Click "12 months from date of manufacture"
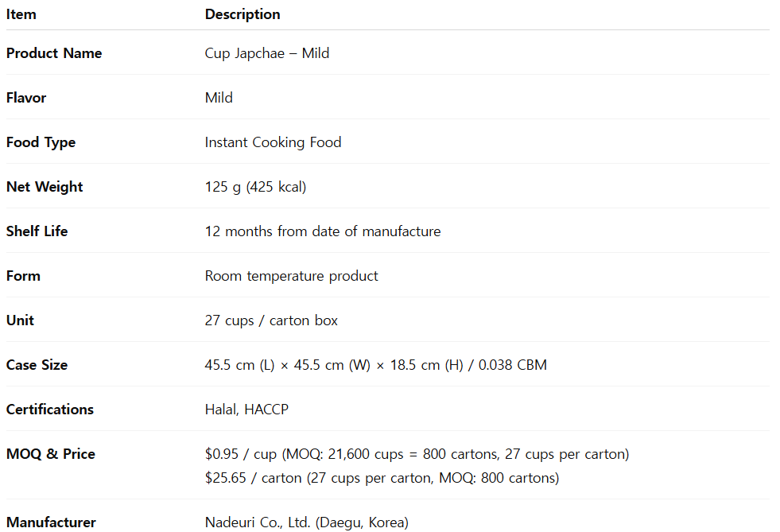The width and height of the screenshot is (780, 532). [323, 231]
